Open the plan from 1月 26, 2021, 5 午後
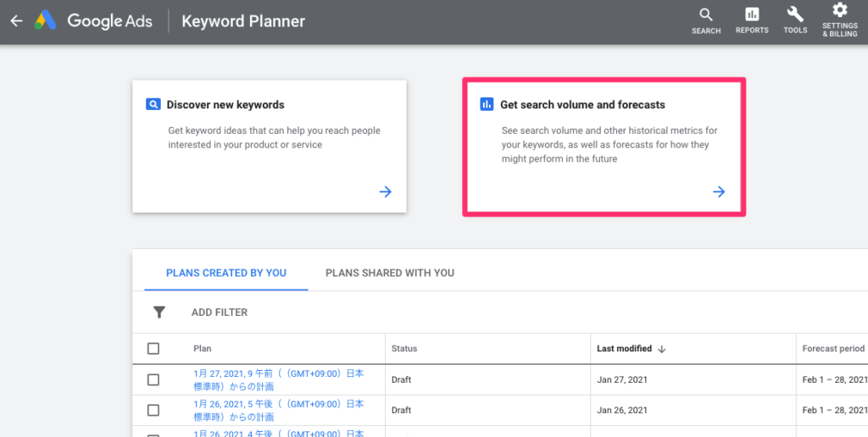 (278, 410)
